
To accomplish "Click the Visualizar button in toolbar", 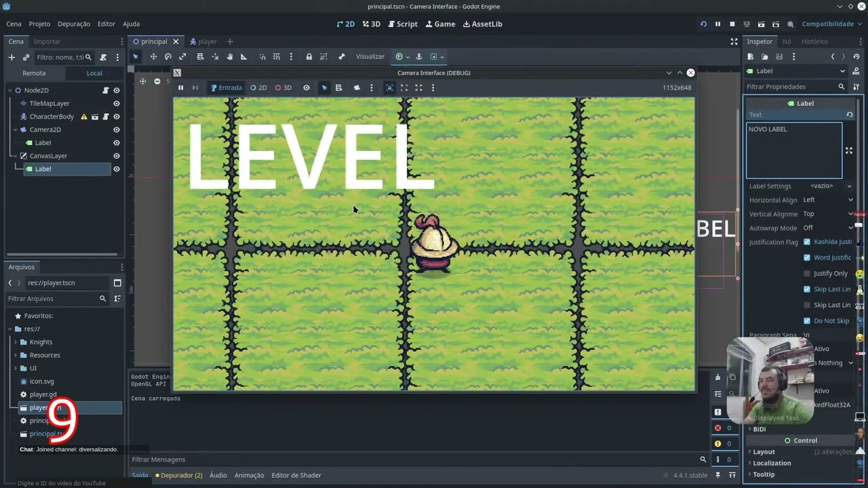I will [370, 57].
